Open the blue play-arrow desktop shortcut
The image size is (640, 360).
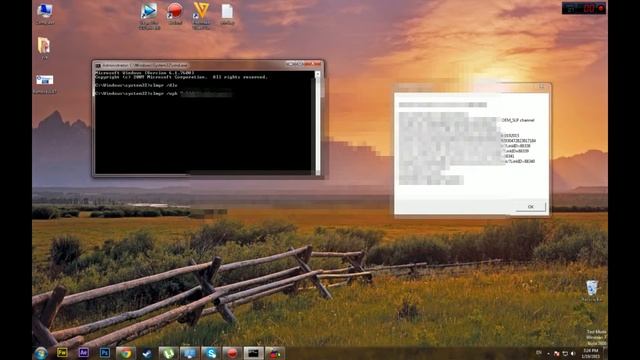tap(149, 16)
